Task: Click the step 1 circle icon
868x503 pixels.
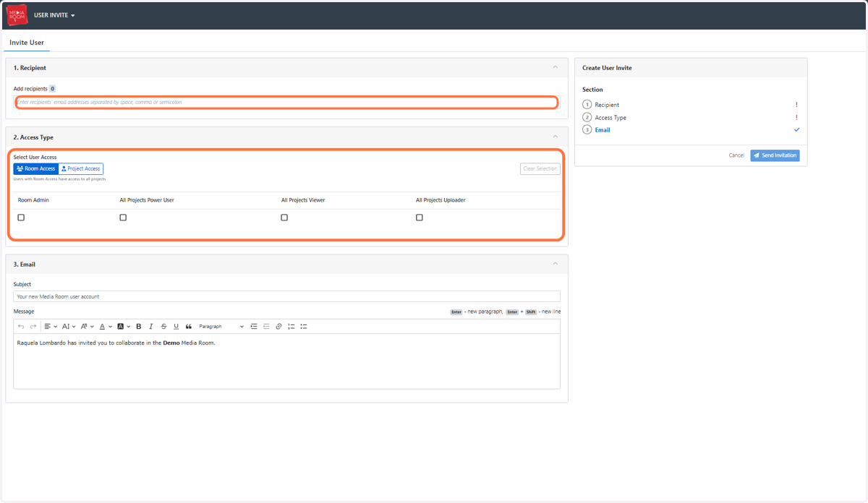Action: coord(587,105)
